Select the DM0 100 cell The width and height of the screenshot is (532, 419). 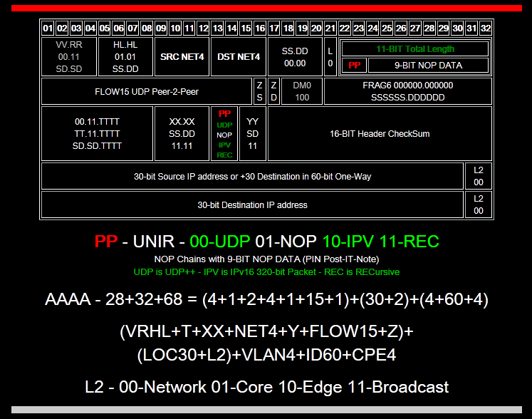(302, 91)
